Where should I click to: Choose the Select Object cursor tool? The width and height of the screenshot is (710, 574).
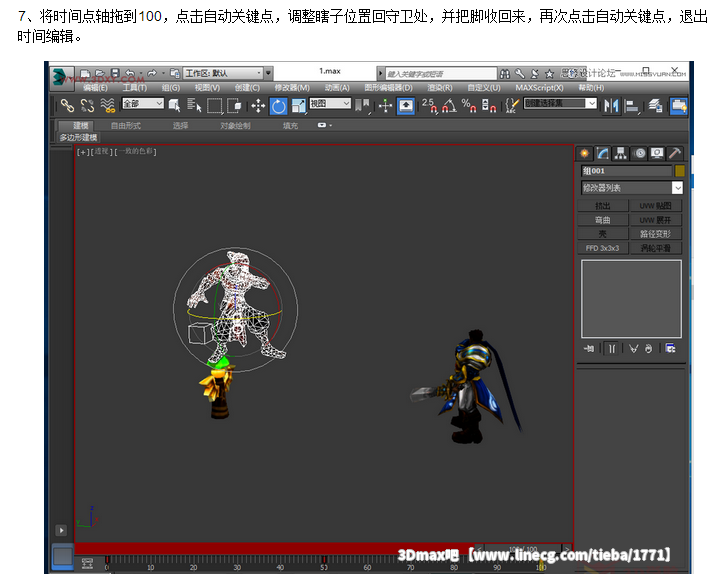174,105
